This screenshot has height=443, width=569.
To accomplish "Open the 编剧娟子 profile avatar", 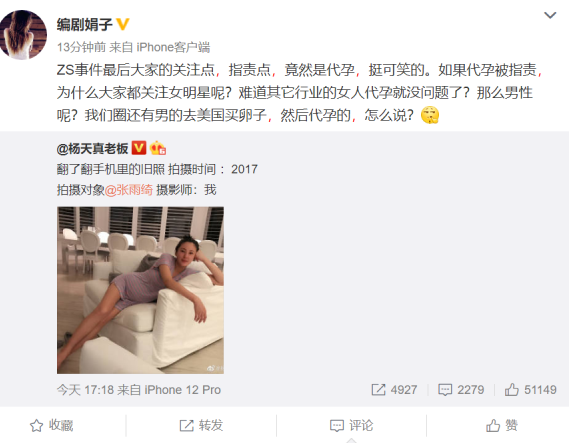I will click(23, 34).
